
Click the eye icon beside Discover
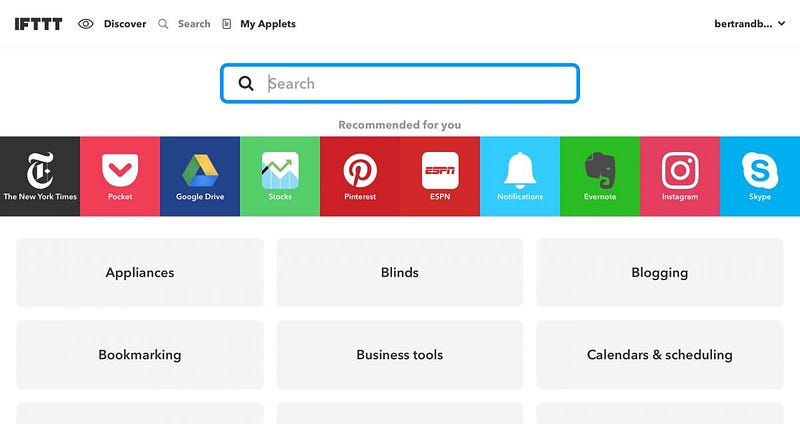coord(86,24)
